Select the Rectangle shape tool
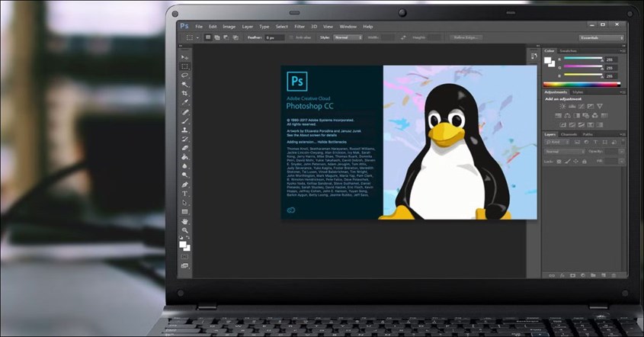Screen dimensions: 644x337 click(185, 212)
